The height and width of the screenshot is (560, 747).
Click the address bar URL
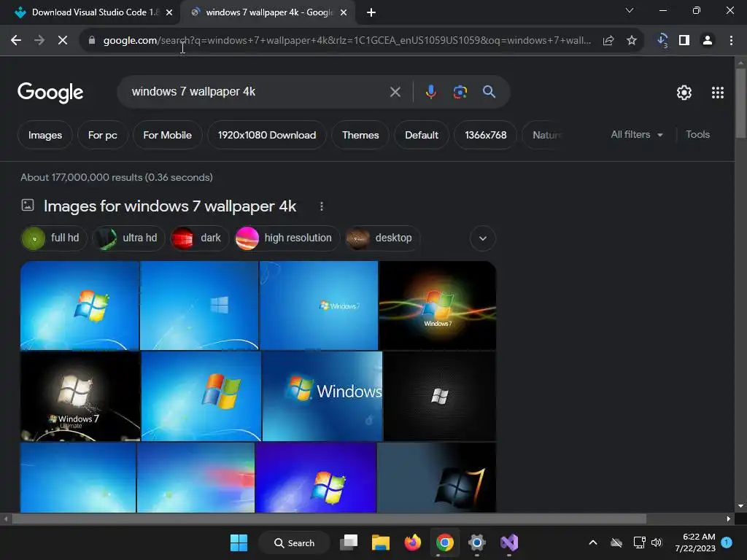coord(347,41)
